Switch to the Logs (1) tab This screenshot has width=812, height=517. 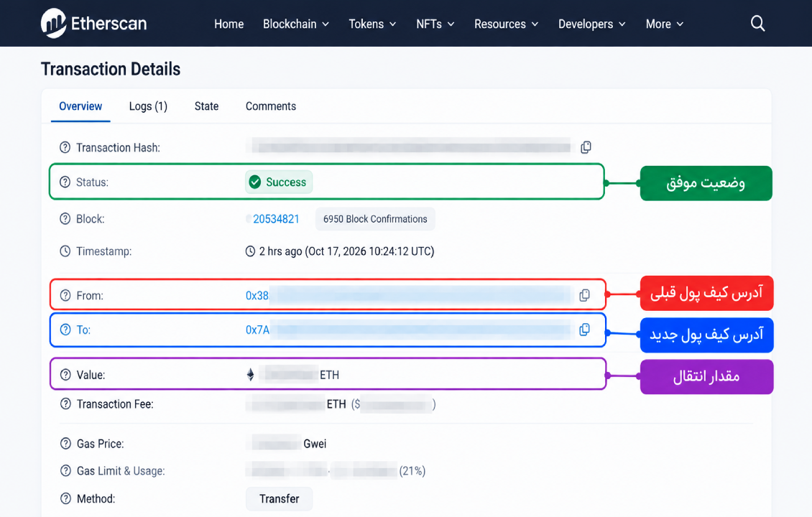(x=148, y=106)
